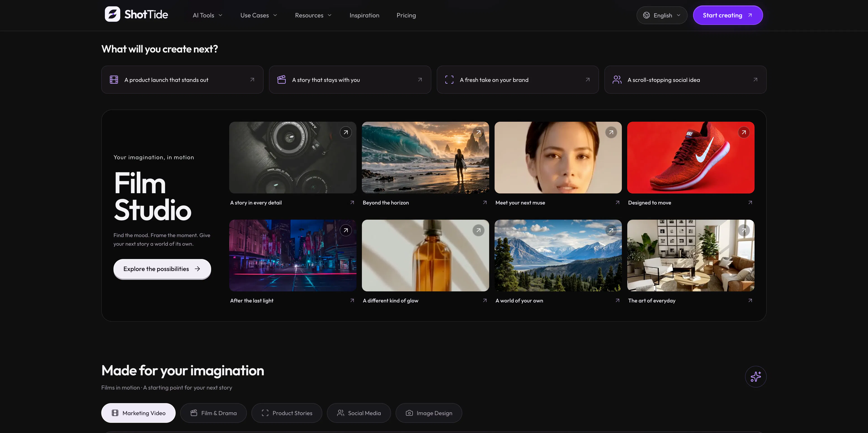Open 'A scroll-stopping social idea' card
The height and width of the screenshot is (433, 868).
pos(685,80)
